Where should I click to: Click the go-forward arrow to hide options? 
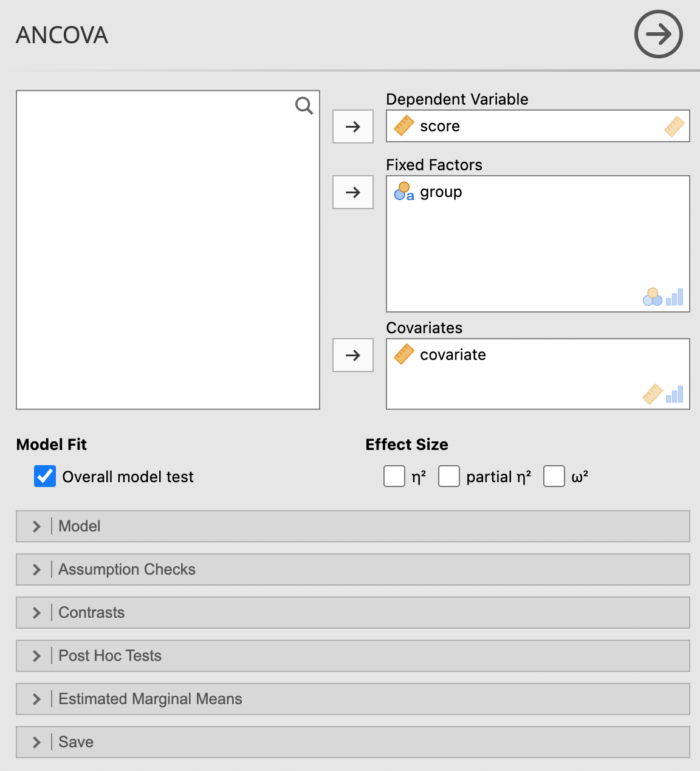coord(658,34)
